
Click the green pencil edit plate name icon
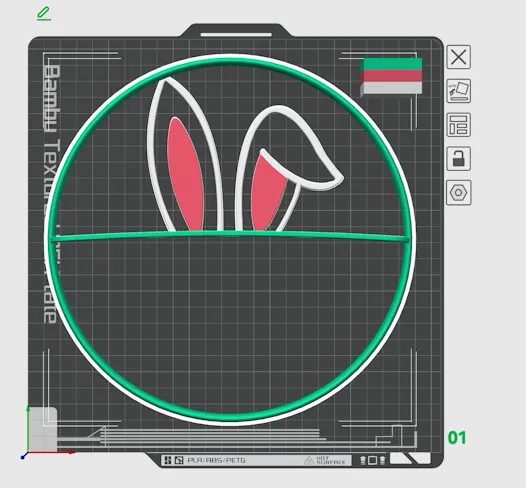pos(44,14)
